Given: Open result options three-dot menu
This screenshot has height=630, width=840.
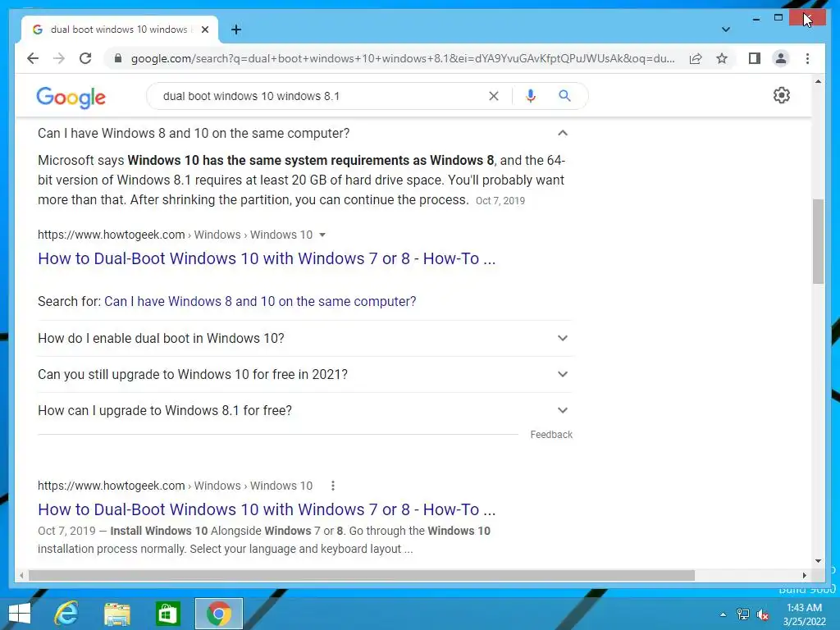Looking at the screenshot, I should coord(333,486).
